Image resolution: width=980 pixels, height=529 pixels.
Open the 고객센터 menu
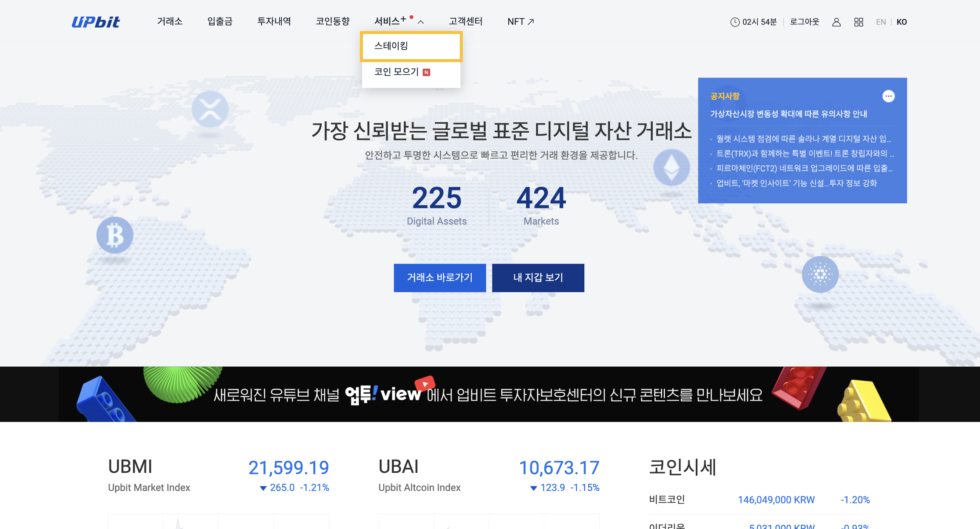[x=466, y=21]
